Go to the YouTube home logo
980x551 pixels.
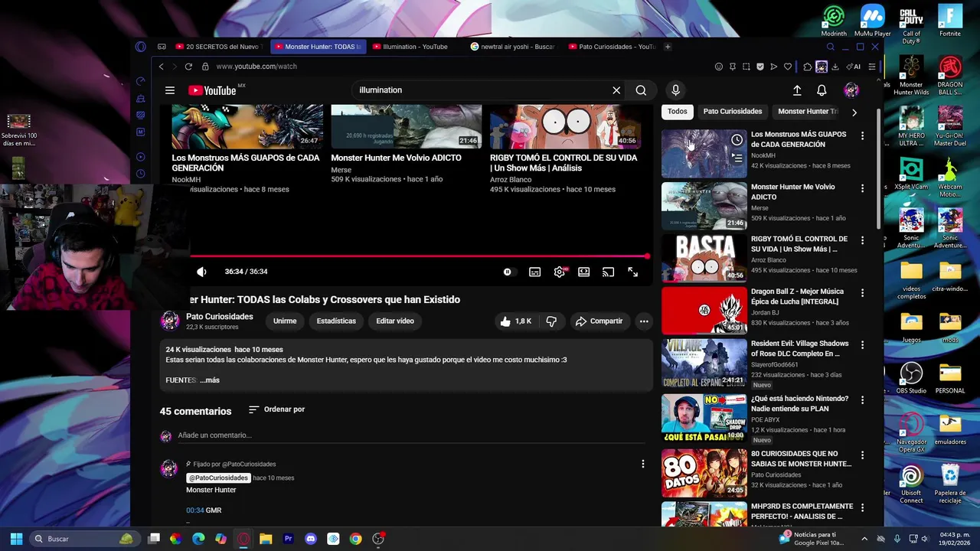click(x=212, y=90)
